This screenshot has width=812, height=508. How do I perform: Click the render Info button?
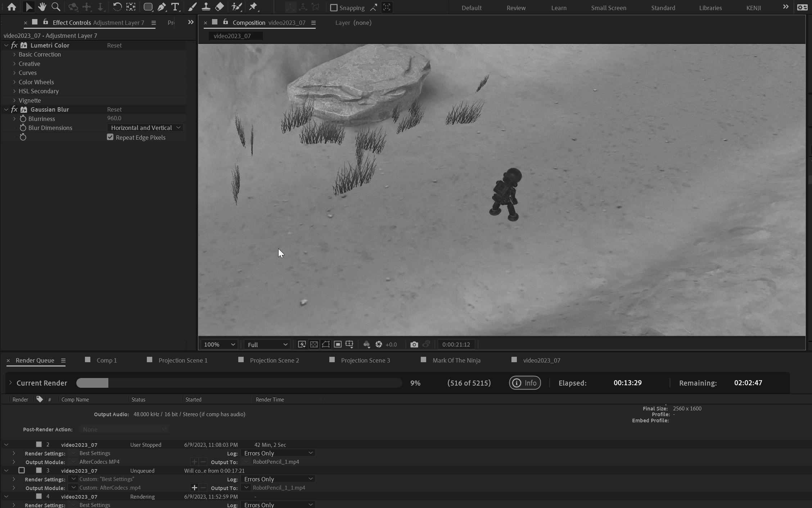click(x=525, y=383)
